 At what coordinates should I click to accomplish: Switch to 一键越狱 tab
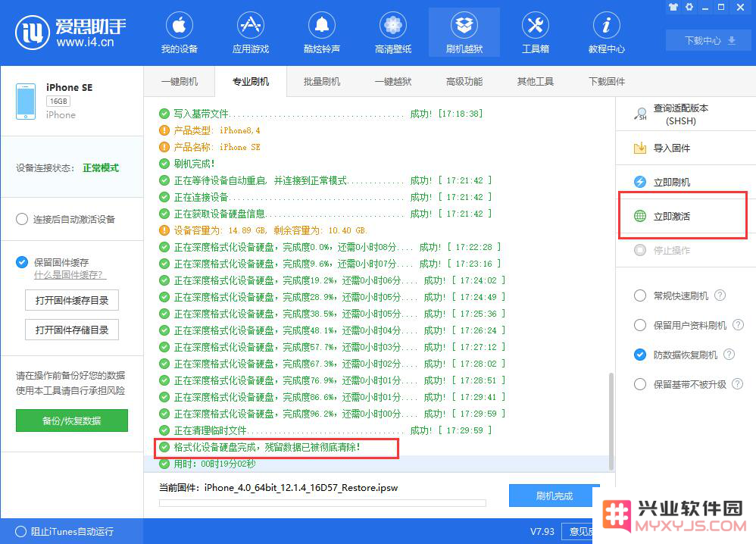[393, 82]
